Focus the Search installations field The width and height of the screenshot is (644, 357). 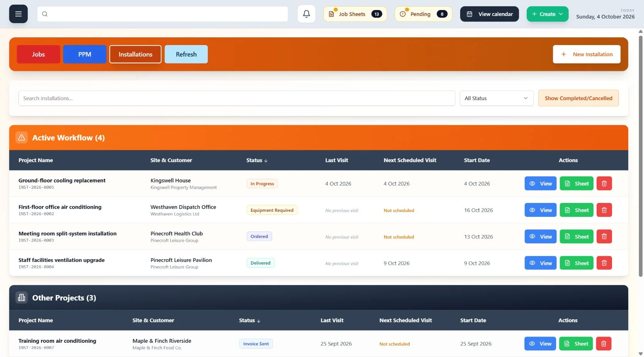tap(237, 98)
